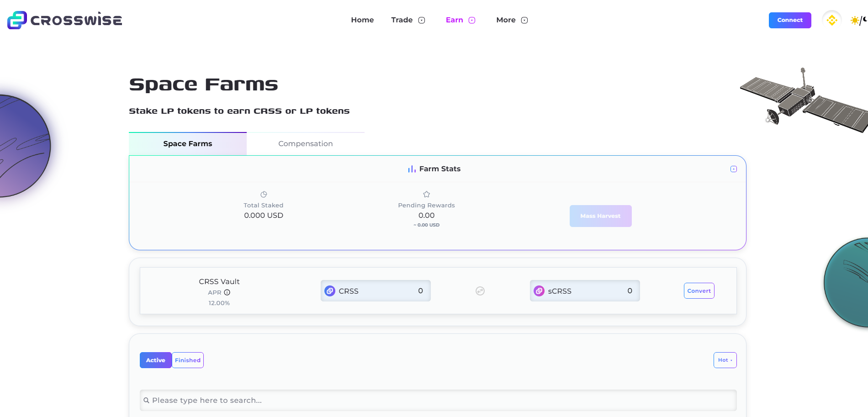Show Finished farms

188,360
